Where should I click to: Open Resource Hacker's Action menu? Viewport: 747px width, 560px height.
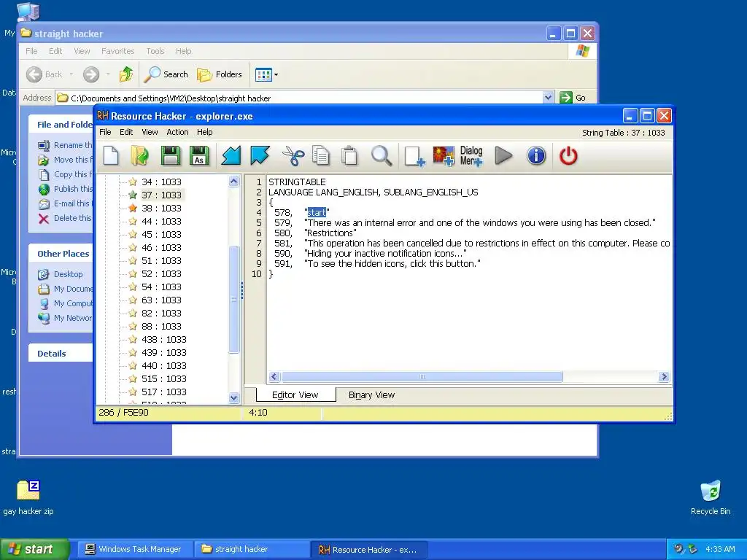tap(177, 132)
